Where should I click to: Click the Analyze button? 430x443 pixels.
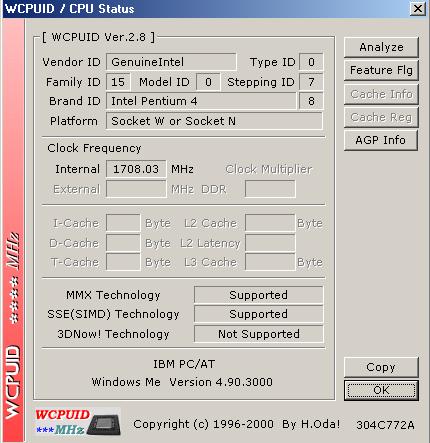pos(381,47)
